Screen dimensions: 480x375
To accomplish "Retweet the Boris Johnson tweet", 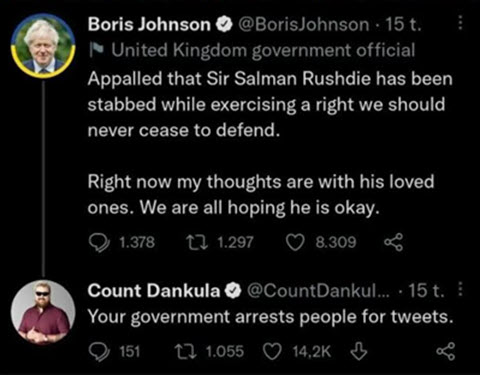I will 197,242.
